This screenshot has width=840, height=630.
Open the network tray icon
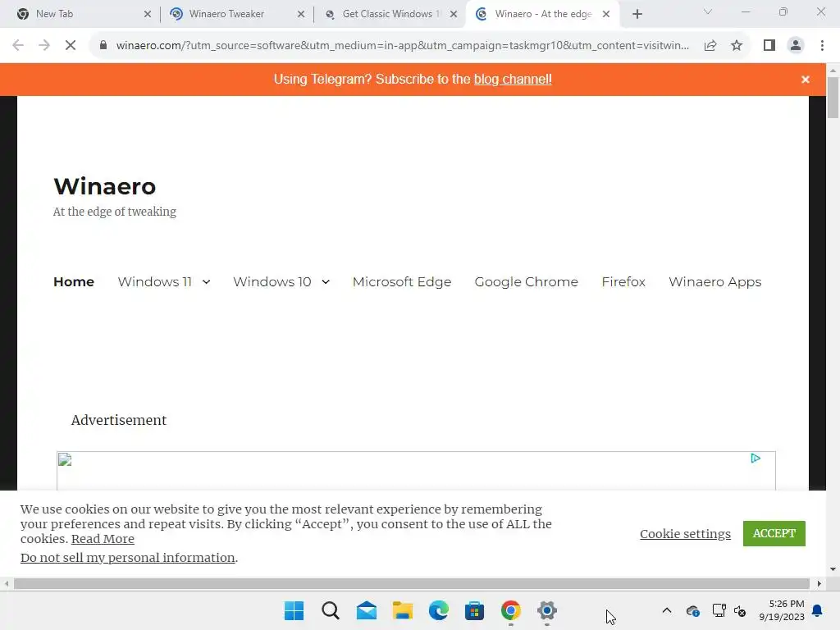(719, 610)
